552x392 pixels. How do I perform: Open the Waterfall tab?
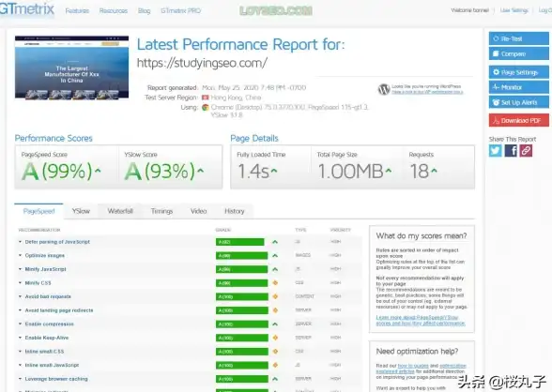tap(120, 211)
